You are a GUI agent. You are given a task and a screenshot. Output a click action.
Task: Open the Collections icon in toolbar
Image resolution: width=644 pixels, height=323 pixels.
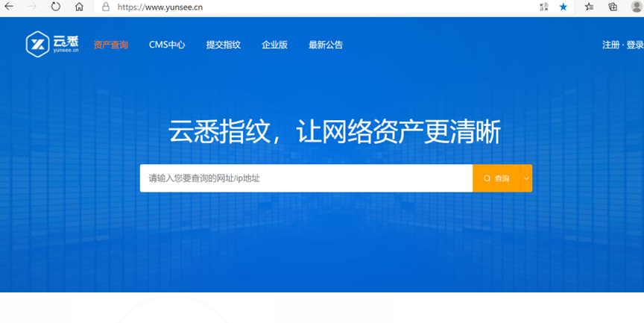point(613,7)
